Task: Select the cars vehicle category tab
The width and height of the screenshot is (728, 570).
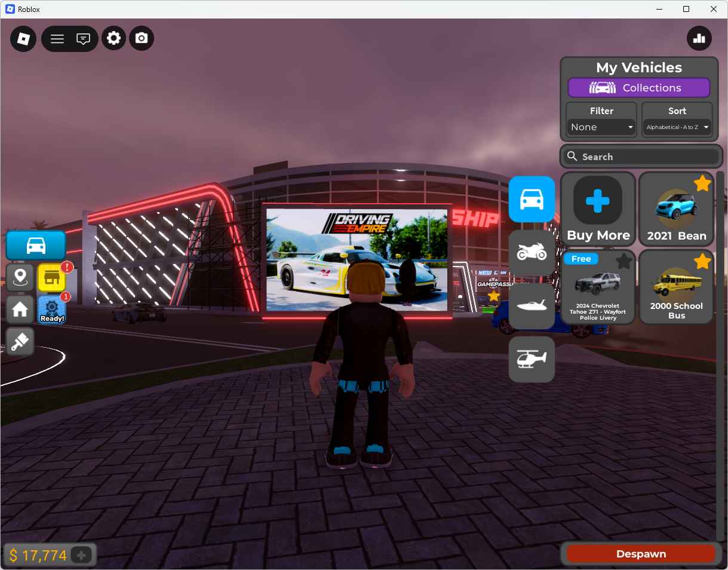Action: tap(532, 199)
